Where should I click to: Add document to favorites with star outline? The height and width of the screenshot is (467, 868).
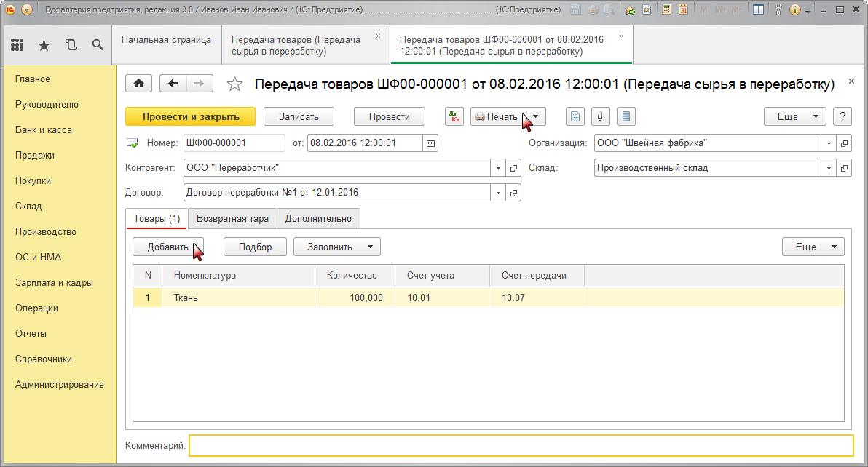pos(234,84)
